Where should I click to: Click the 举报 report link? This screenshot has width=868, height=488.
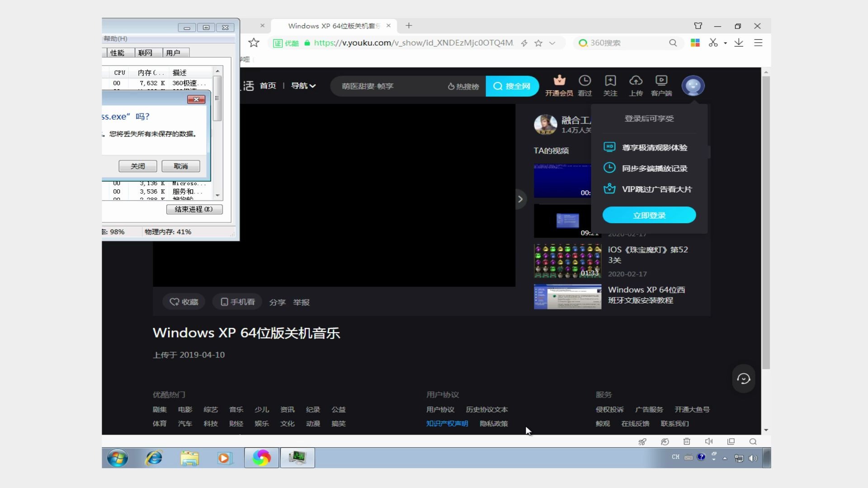coord(301,302)
